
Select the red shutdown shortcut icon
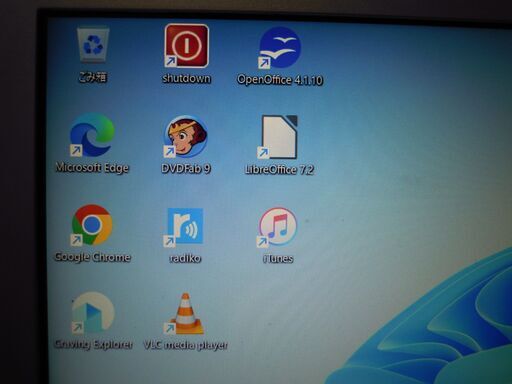(186, 46)
